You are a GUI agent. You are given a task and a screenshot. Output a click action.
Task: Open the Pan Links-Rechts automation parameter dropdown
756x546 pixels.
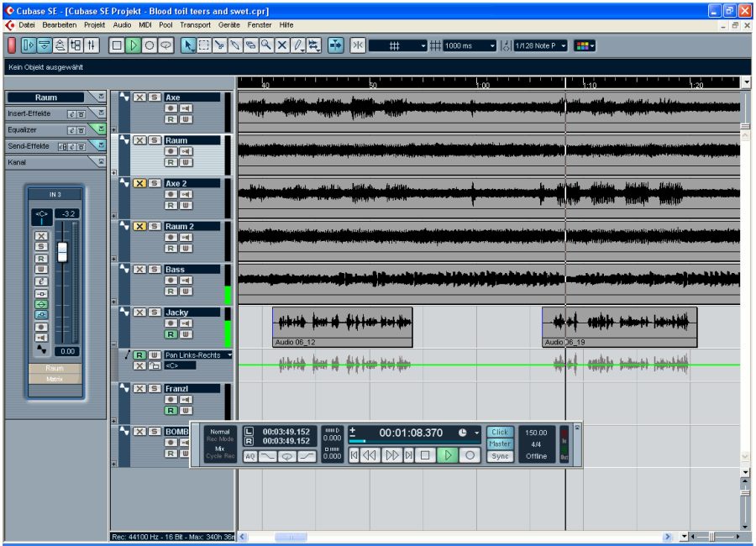point(198,355)
